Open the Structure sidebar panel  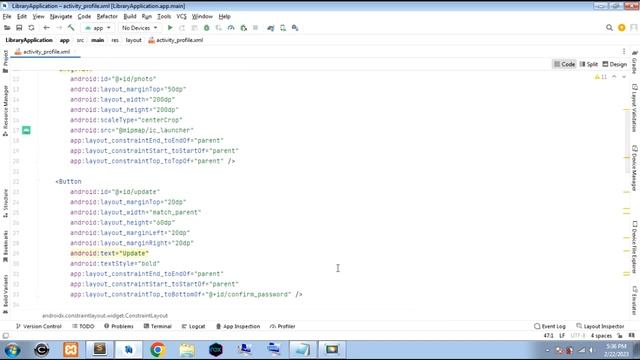coord(5,203)
